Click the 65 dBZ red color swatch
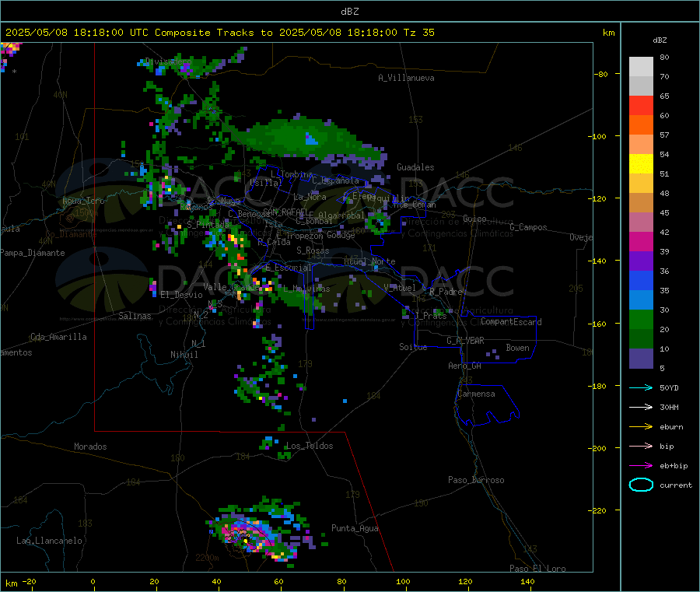700x592 pixels. tap(641, 105)
